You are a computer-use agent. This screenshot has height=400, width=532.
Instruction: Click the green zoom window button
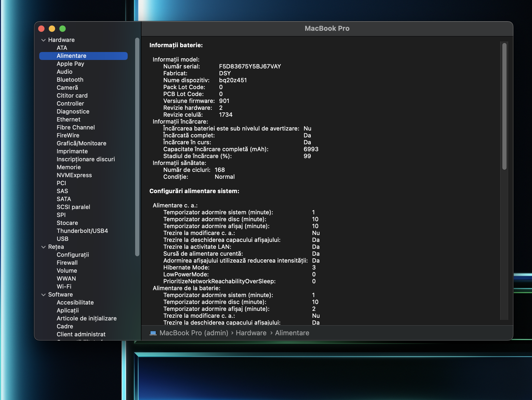tap(63, 29)
